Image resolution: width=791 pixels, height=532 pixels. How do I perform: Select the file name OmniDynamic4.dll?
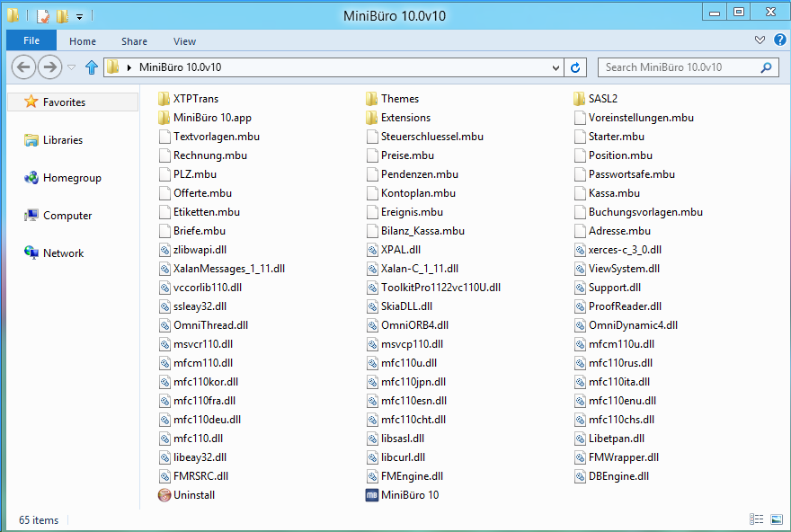tap(633, 325)
